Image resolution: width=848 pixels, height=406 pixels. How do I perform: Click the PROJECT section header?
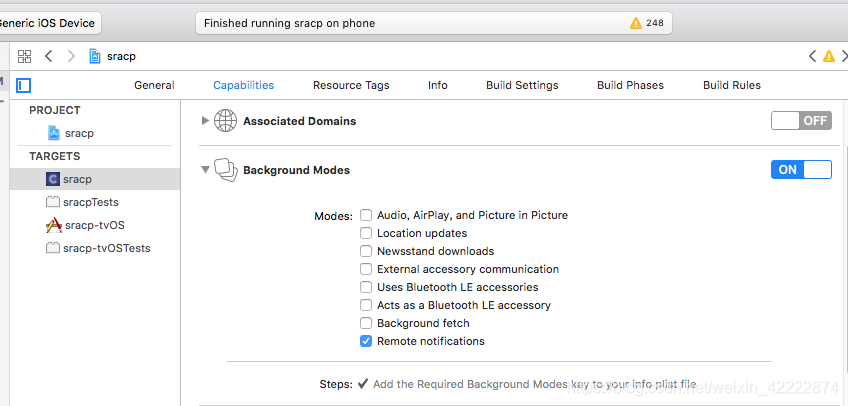coord(55,110)
